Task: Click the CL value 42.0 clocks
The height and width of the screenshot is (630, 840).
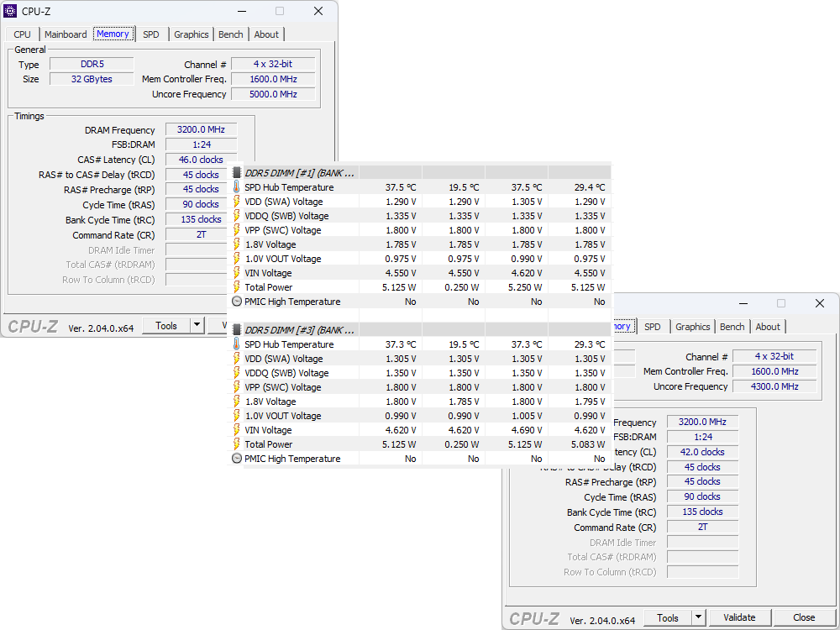Action: tap(702, 452)
